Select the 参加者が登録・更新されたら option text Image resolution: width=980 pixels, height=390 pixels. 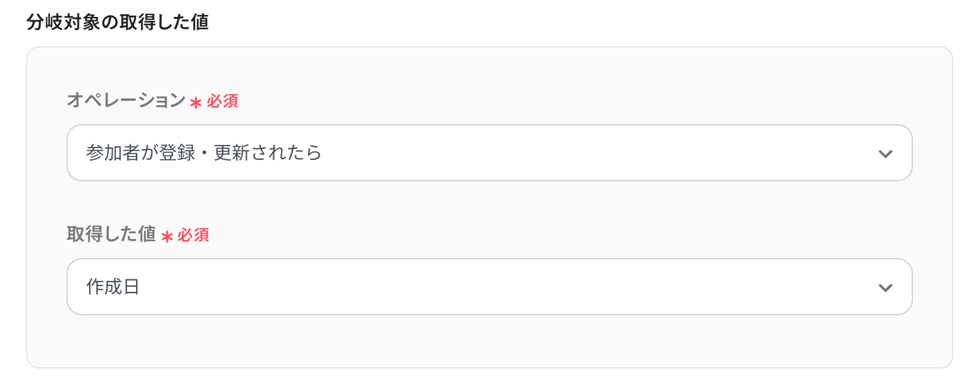coord(204,153)
